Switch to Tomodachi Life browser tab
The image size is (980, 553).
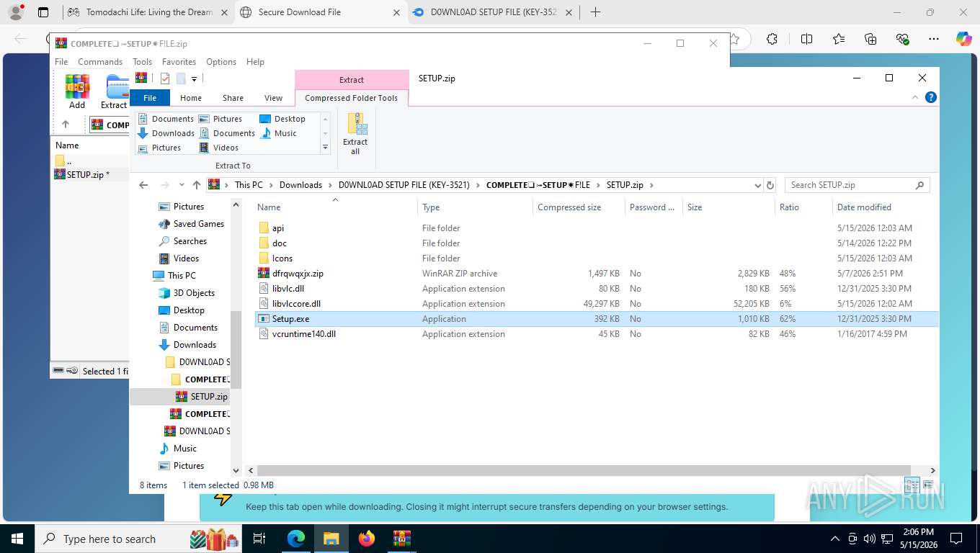point(148,12)
